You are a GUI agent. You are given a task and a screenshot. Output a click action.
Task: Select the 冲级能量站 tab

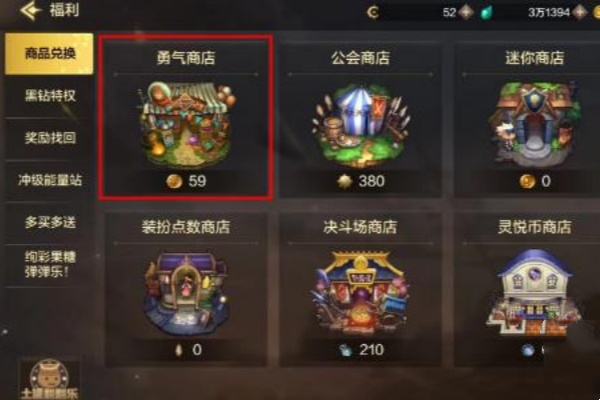(49, 180)
